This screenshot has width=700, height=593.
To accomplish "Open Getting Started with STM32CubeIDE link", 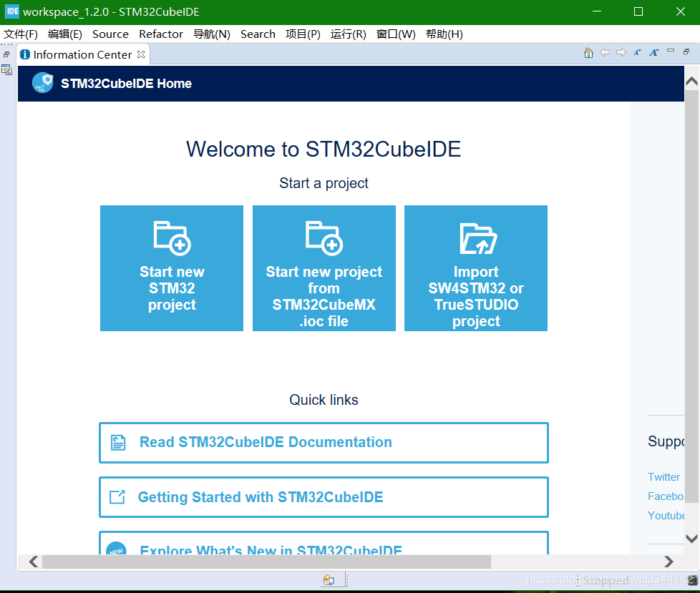I will pos(324,497).
